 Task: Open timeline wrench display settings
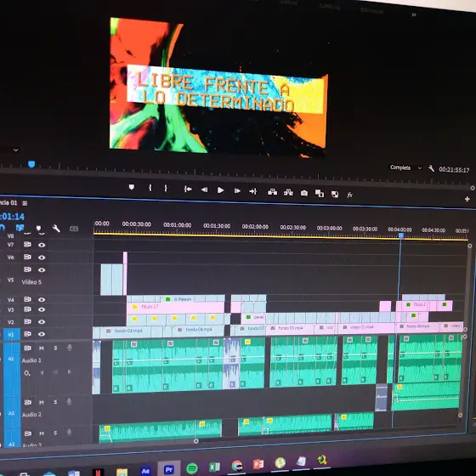[56, 229]
